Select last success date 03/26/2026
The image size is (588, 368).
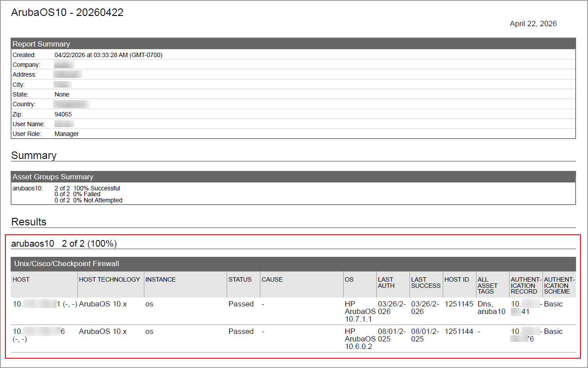pyautogui.click(x=425, y=308)
